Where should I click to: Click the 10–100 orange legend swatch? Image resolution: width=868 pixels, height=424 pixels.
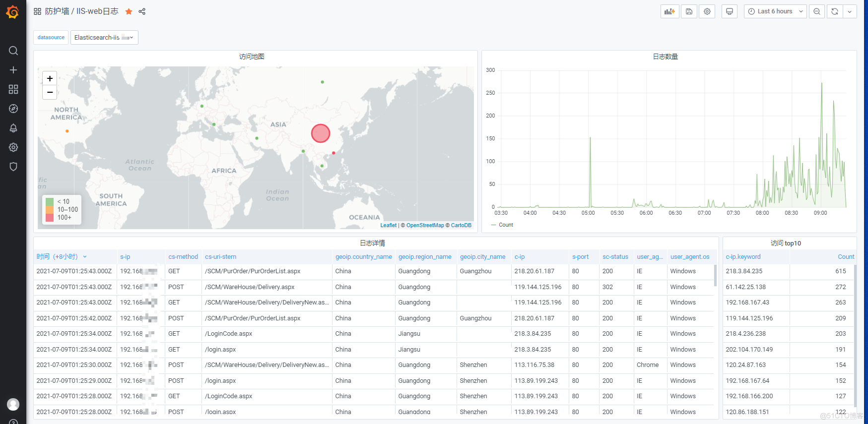coord(50,209)
